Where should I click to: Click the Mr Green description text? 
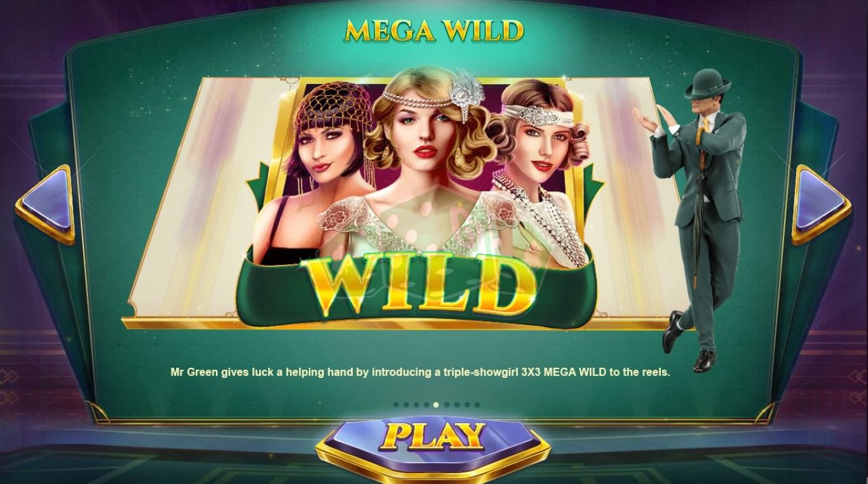click(420, 372)
